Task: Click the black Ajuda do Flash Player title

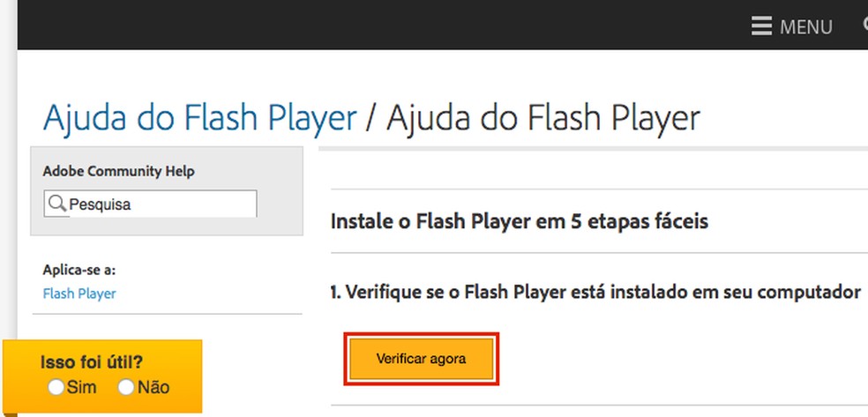Action: 543,117
